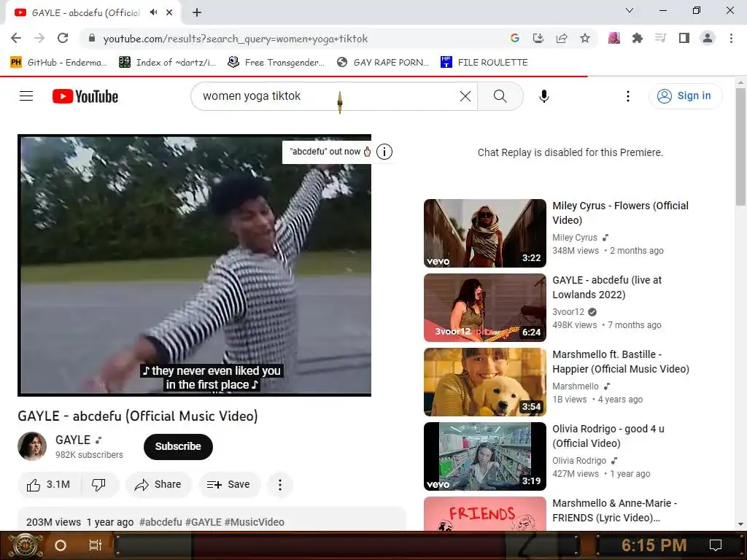Image resolution: width=747 pixels, height=560 pixels.
Task: Like the video with thumbs up
Action: click(x=49, y=485)
